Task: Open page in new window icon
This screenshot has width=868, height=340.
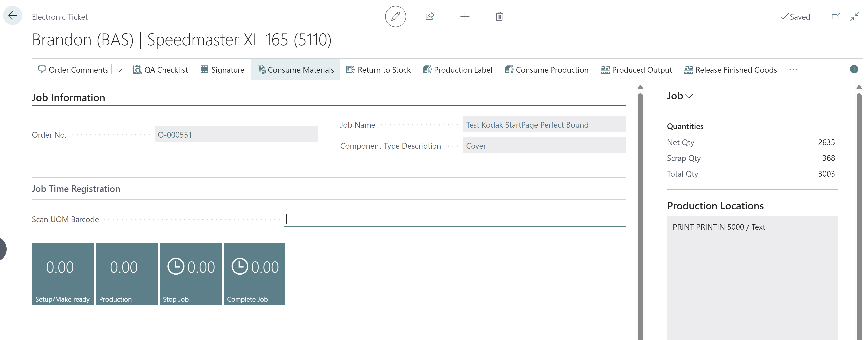Action: [836, 16]
